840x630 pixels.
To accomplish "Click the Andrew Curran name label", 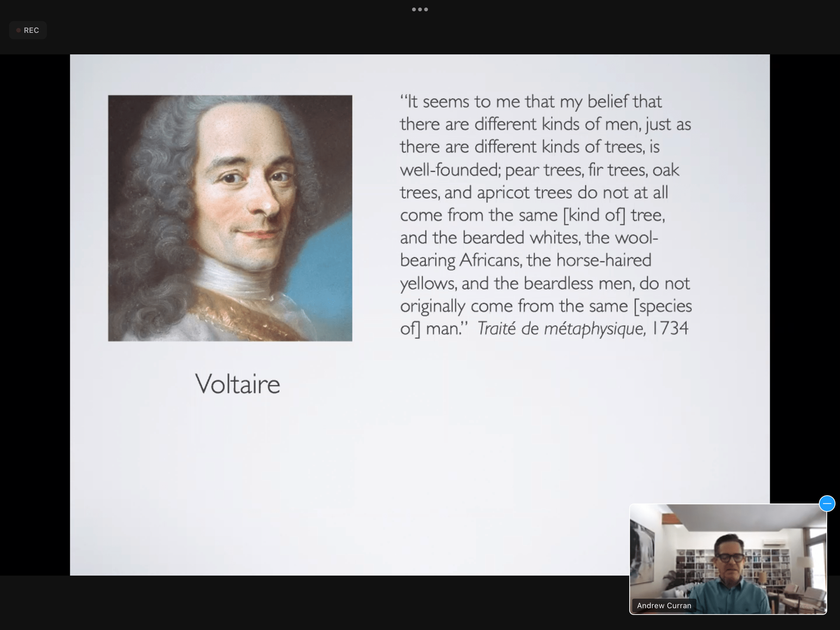I will (x=664, y=606).
